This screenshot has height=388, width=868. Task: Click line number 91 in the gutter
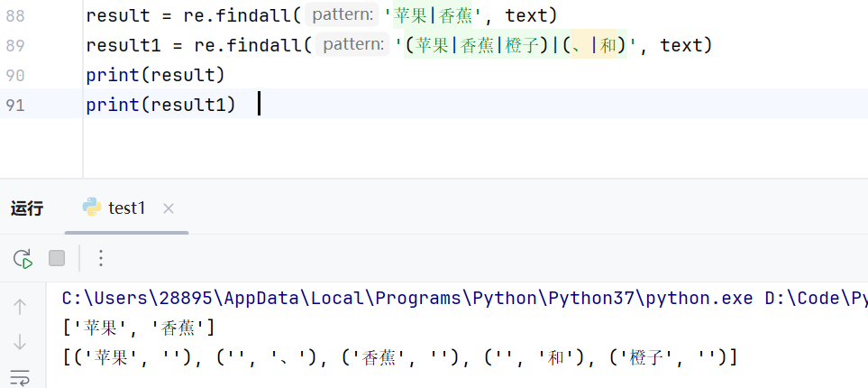pyautogui.click(x=15, y=105)
